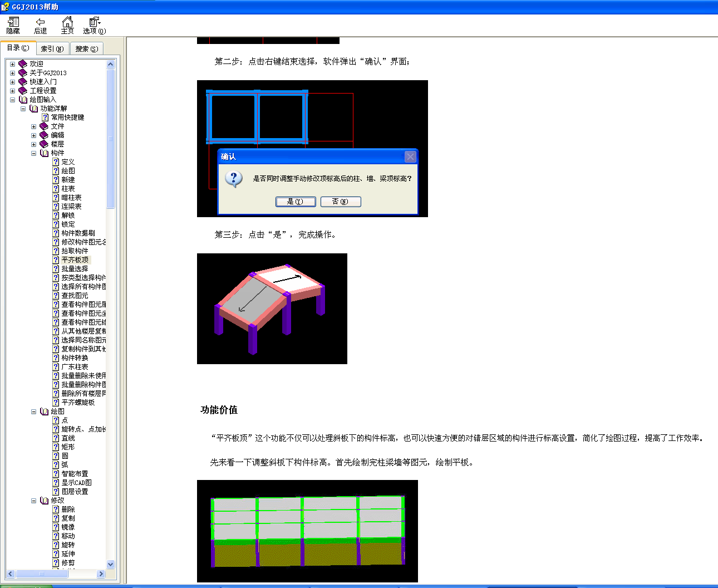This screenshot has height=588, width=718.
Task: Click the page icon beside 解锁
Action: (x=56, y=215)
